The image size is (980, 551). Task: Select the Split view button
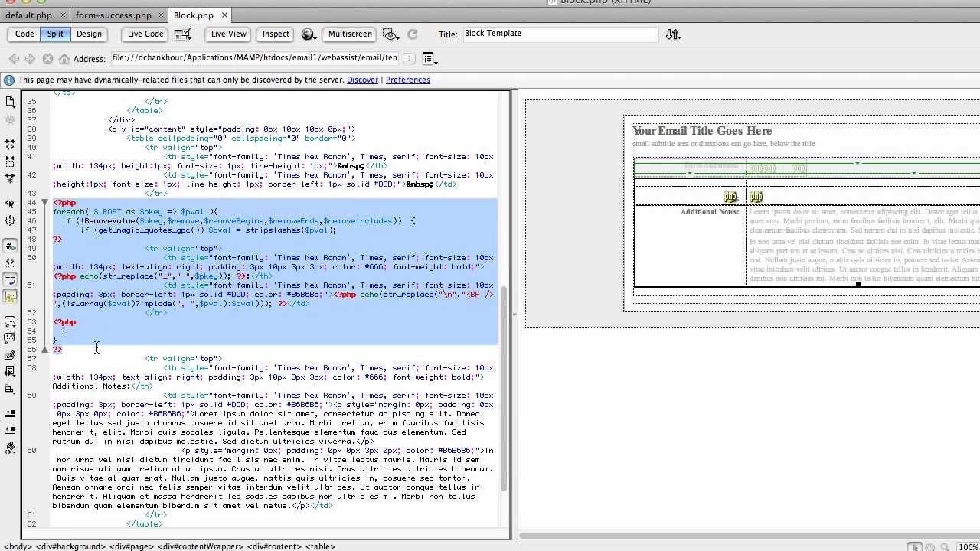pyautogui.click(x=55, y=34)
